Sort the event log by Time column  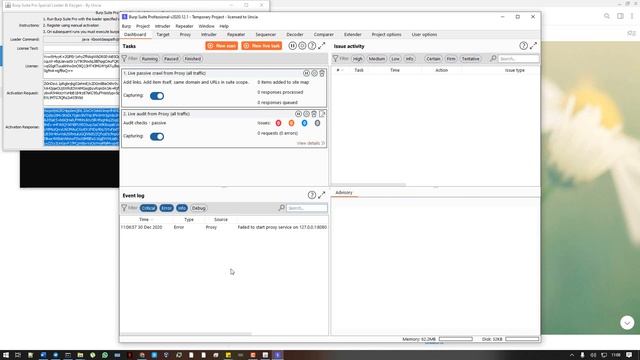point(144,220)
